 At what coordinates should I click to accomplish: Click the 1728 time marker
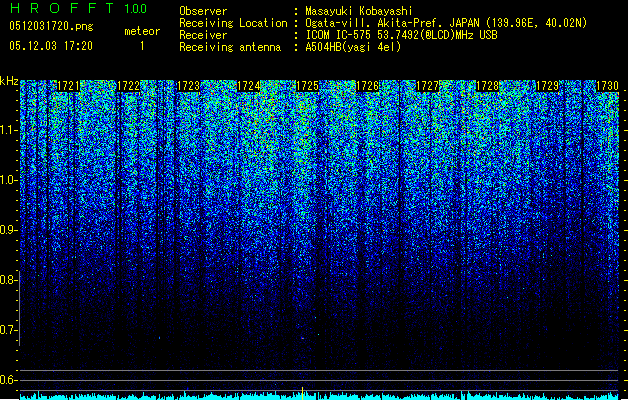pyautogui.click(x=487, y=86)
